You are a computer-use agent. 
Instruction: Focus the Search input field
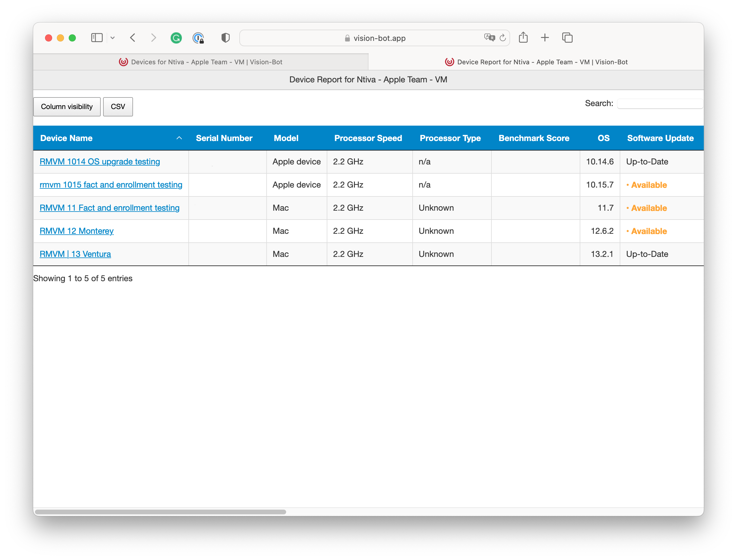tap(660, 104)
